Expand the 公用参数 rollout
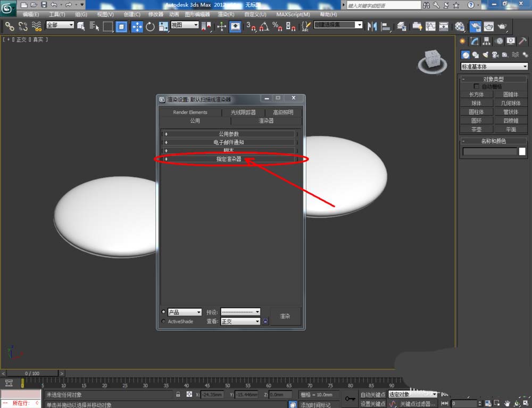The image size is (532, 408). coord(229,134)
